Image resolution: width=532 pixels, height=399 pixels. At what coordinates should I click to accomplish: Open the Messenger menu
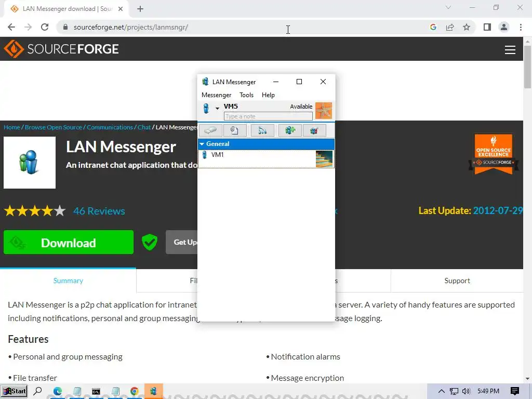click(217, 95)
